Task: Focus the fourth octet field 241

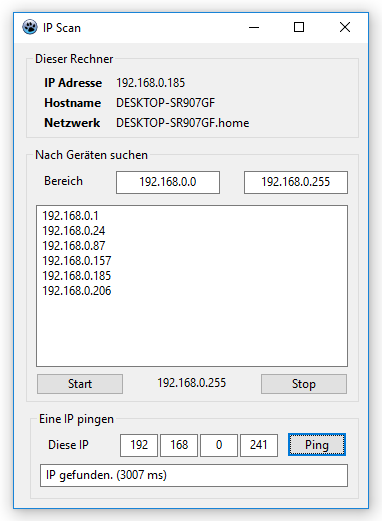Action: 259,445
